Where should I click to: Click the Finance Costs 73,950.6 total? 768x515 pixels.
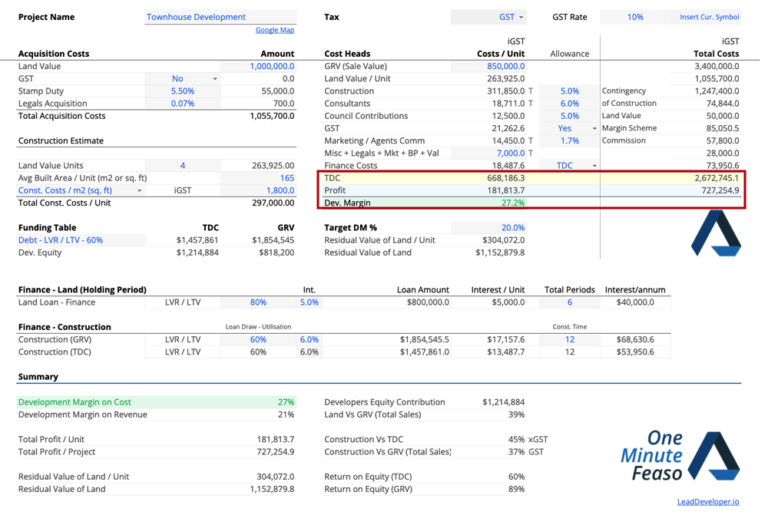pyautogui.click(x=722, y=166)
